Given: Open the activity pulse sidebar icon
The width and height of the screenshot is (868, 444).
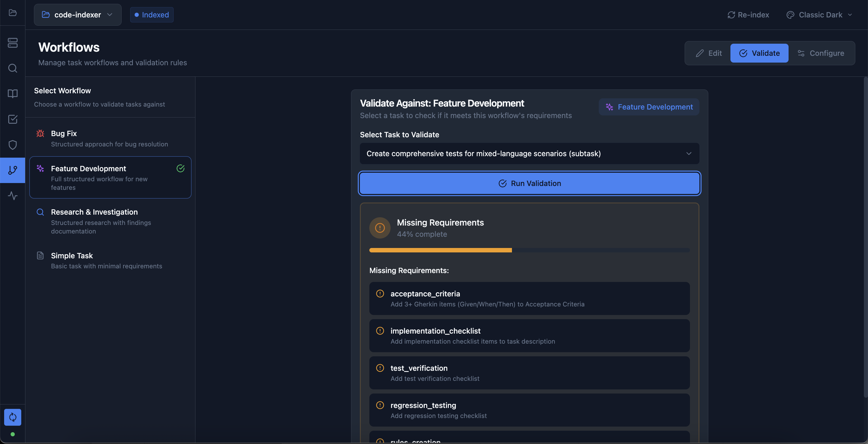Looking at the screenshot, I should [x=12, y=196].
